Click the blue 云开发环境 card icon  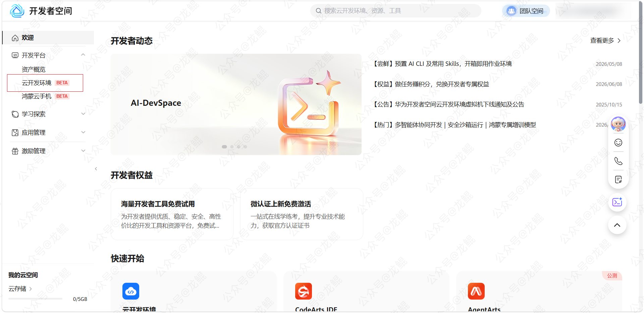(131, 291)
